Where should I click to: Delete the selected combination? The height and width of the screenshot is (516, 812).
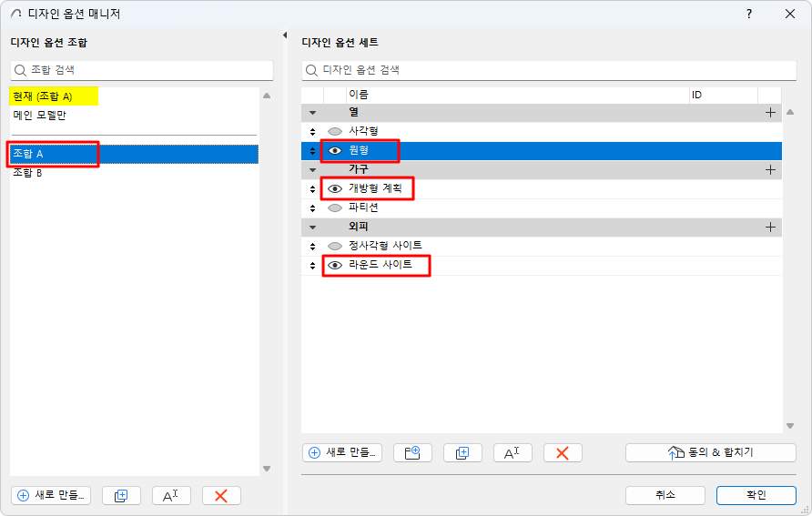point(221,496)
